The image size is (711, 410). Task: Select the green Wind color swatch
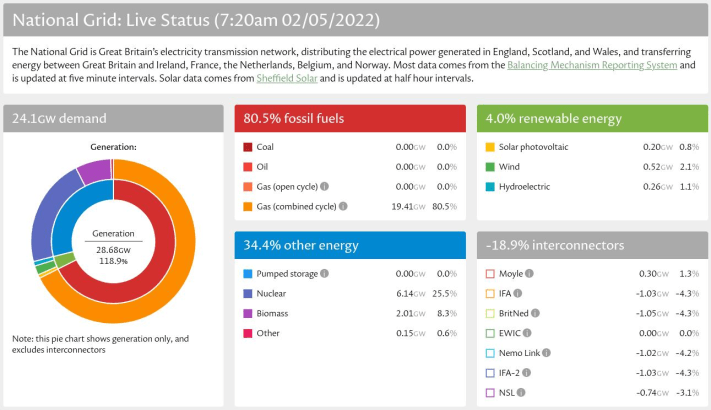click(x=490, y=167)
